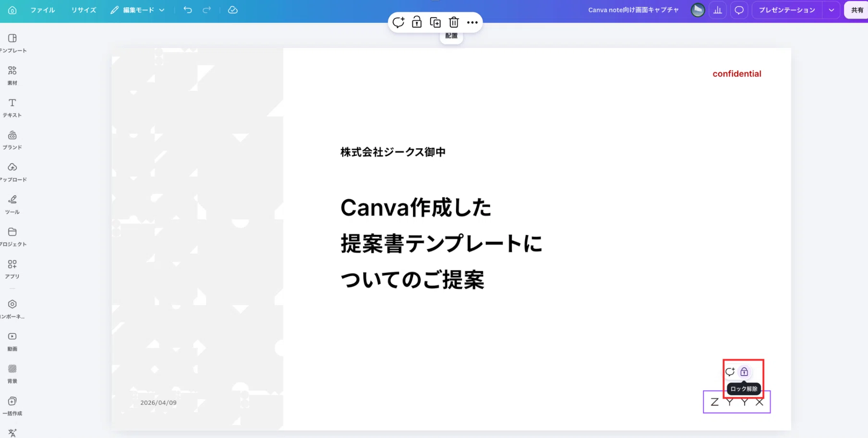Open more options in floating toolbar

coord(472,23)
